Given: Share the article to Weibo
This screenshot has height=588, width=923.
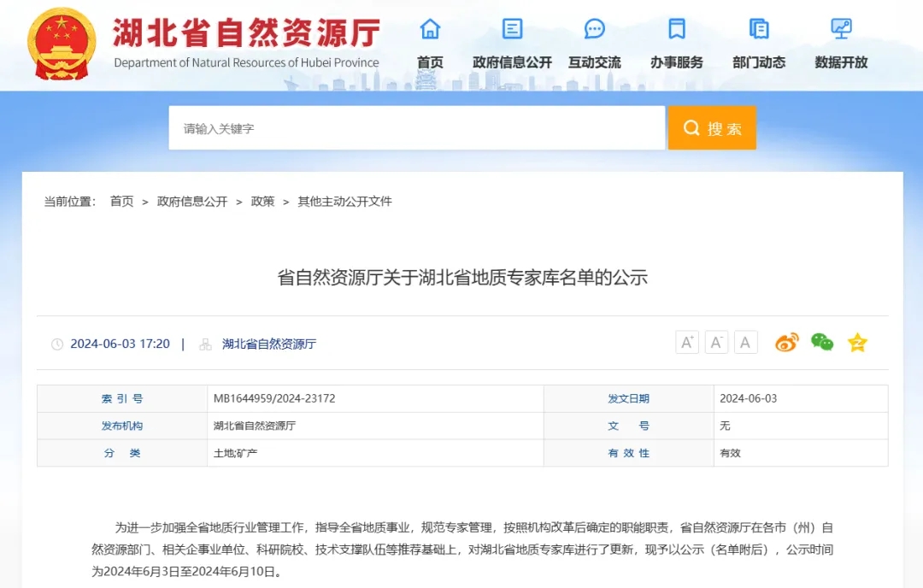Looking at the screenshot, I should (786, 343).
